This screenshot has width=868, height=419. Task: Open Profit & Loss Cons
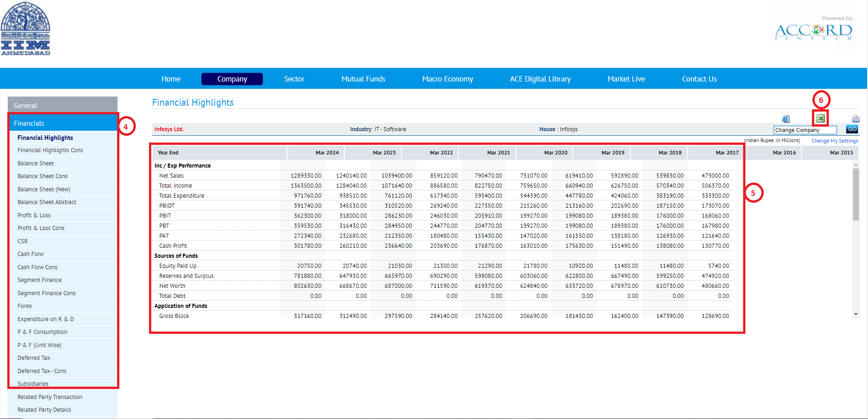click(x=41, y=228)
